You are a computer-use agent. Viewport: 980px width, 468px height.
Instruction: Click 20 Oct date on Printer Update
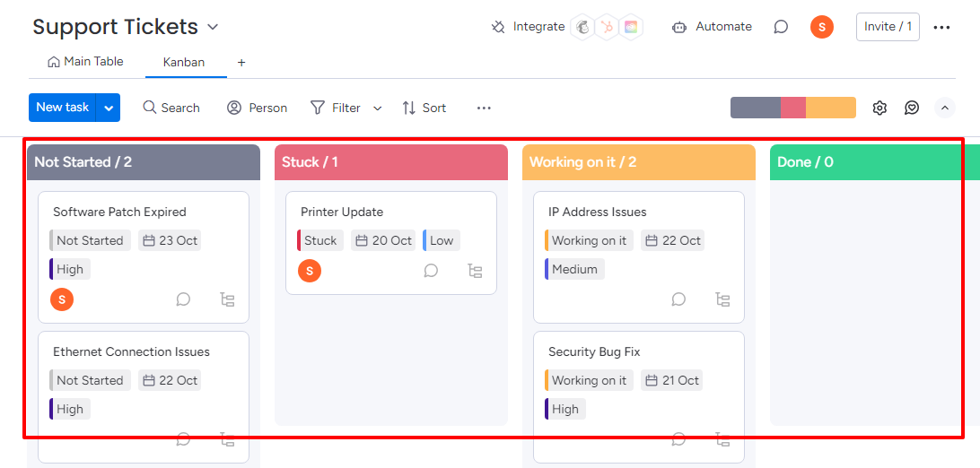[383, 241]
